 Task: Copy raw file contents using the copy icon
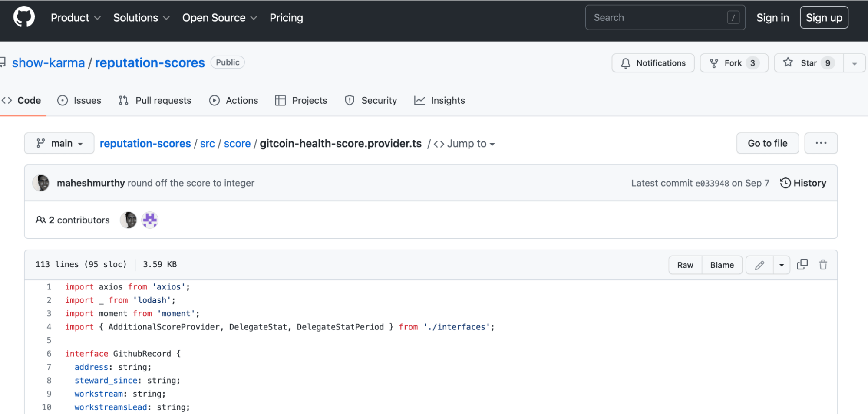802,264
